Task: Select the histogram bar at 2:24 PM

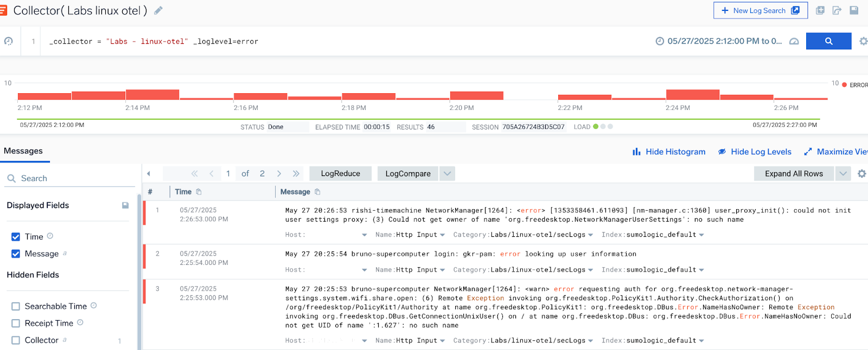Action: (x=693, y=94)
